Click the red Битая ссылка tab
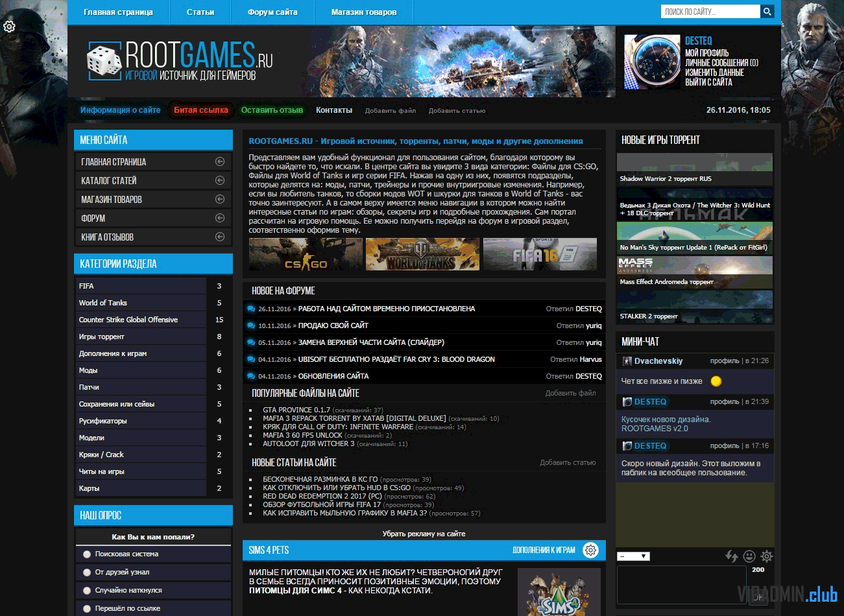Image resolution: width=844 pixels, height=616 pixels. point(201,110)
